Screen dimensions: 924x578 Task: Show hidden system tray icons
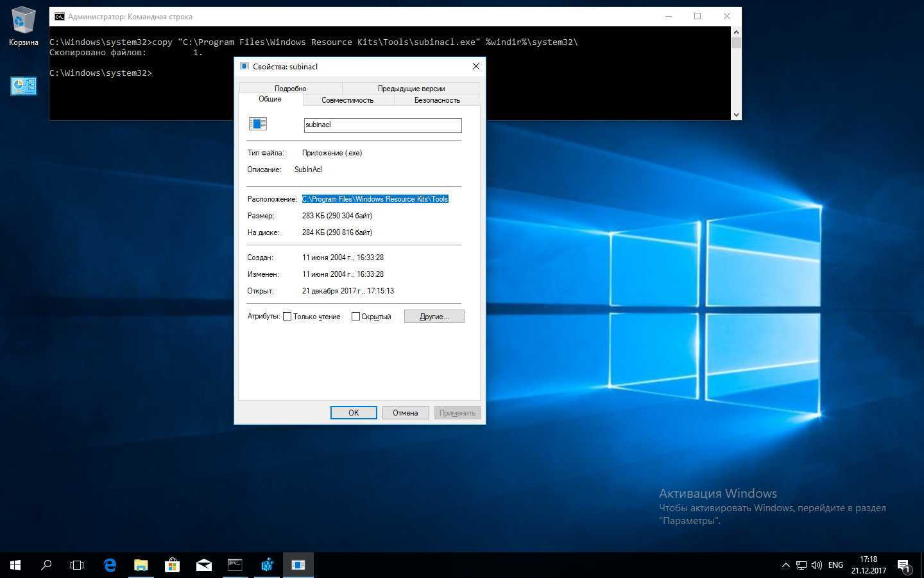tap(785, 565)
